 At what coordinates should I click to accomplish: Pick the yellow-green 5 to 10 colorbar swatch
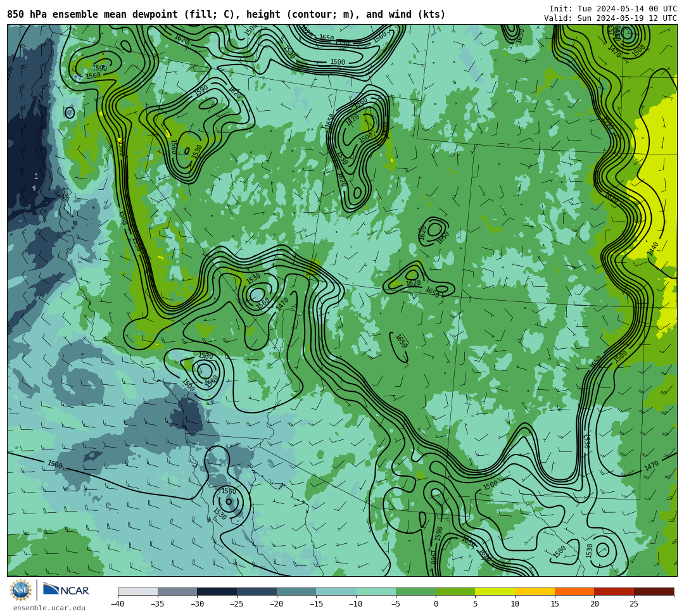495,591
